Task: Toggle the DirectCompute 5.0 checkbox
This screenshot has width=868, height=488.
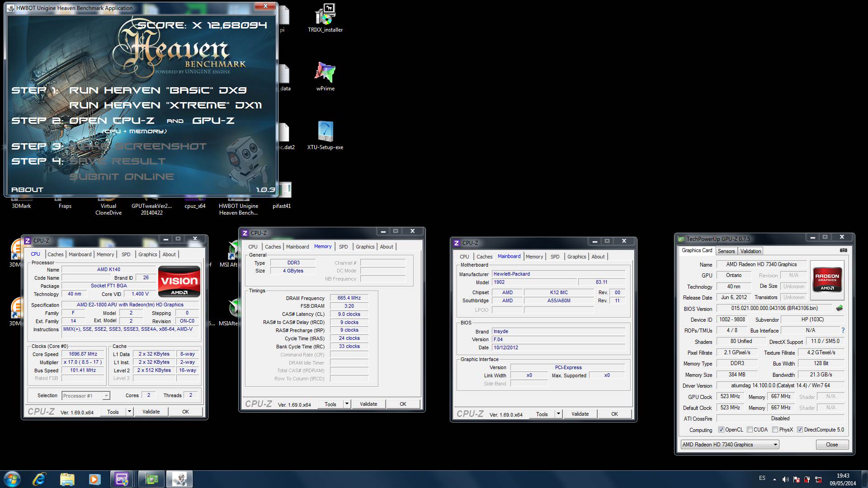Action: 800,430
